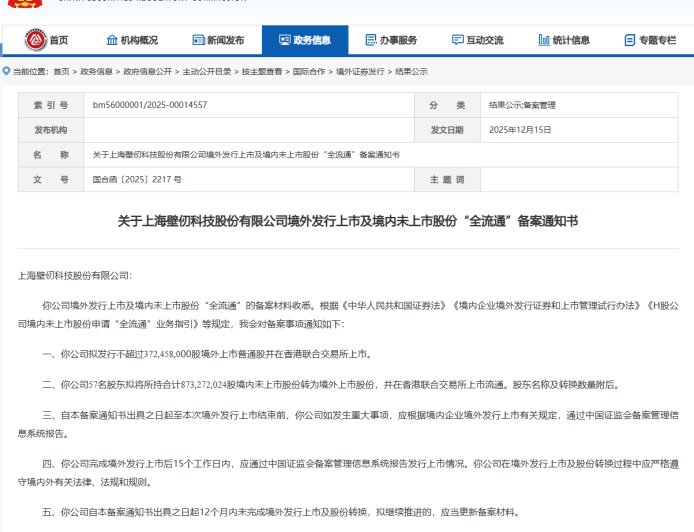The width and height of the screenshot is (694, 532).
Task: Click the bar chart icon beside 统计信息
Action: [544, 40]
